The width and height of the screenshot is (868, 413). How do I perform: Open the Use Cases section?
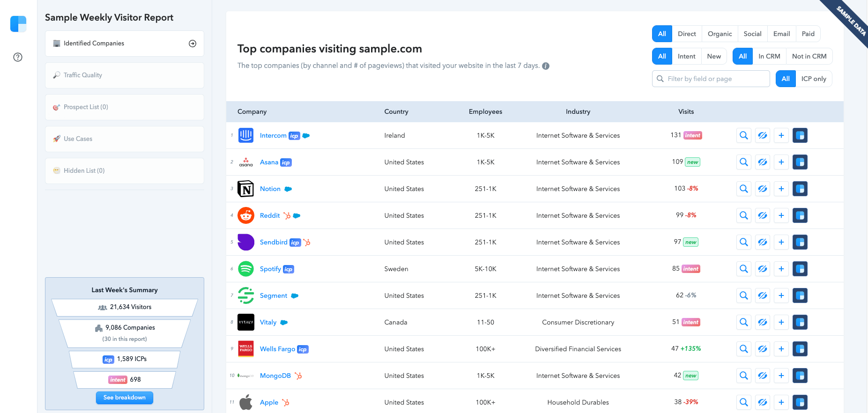[125, 139]
